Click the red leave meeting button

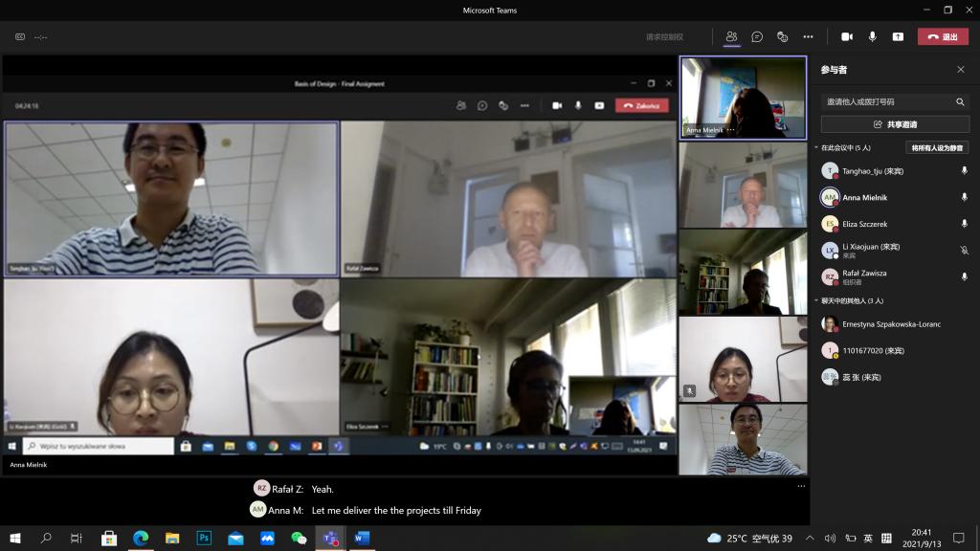point(943,36)
